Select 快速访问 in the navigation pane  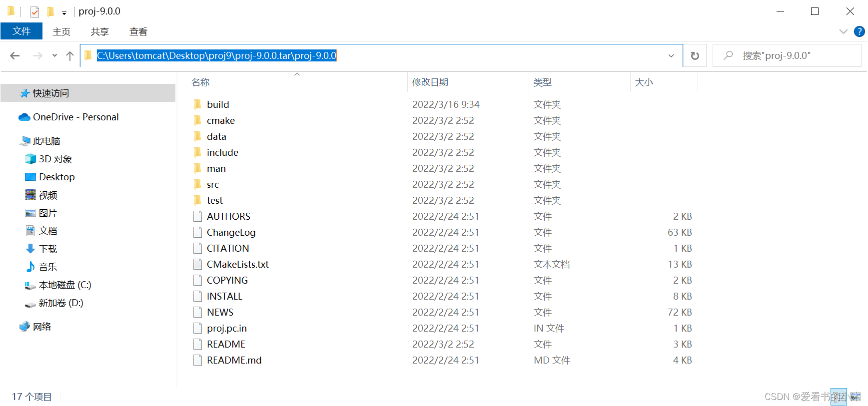(x=88, y=93)
